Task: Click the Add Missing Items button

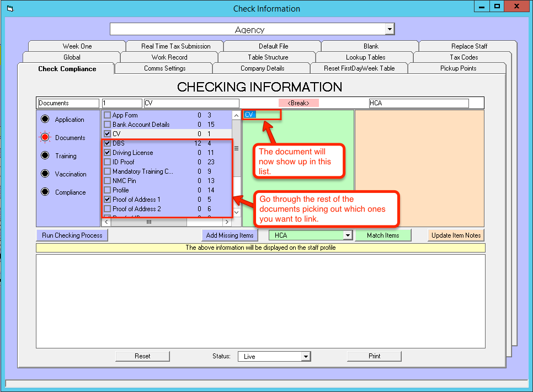Action: click(230, 235)
